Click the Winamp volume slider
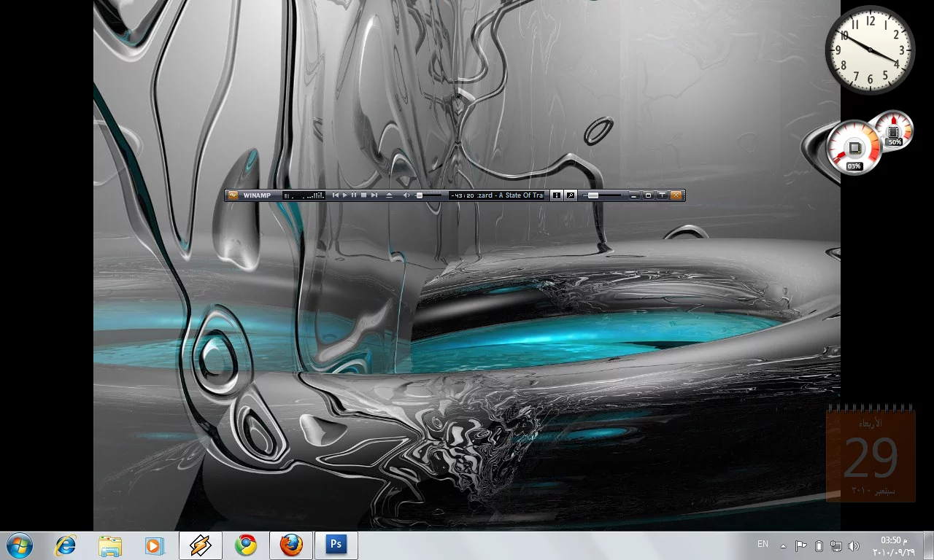The height and width of the screenshot is (560, 934). point(428,195)
